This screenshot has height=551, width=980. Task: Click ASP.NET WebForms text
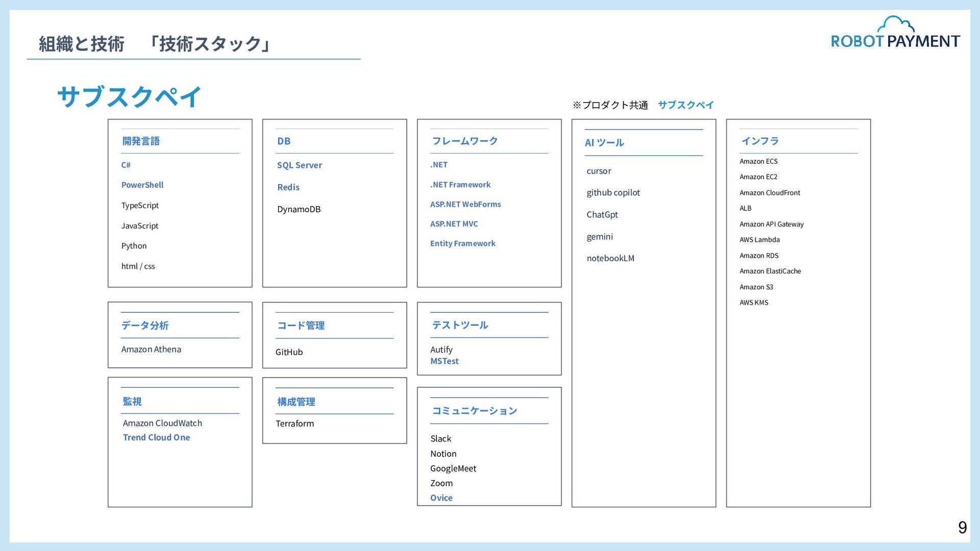point(465,204)
